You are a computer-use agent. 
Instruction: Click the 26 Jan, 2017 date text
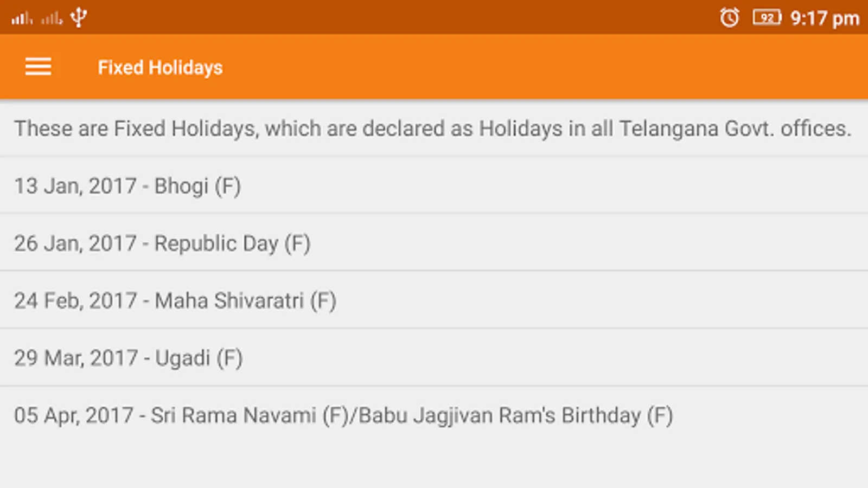[75, 243]
